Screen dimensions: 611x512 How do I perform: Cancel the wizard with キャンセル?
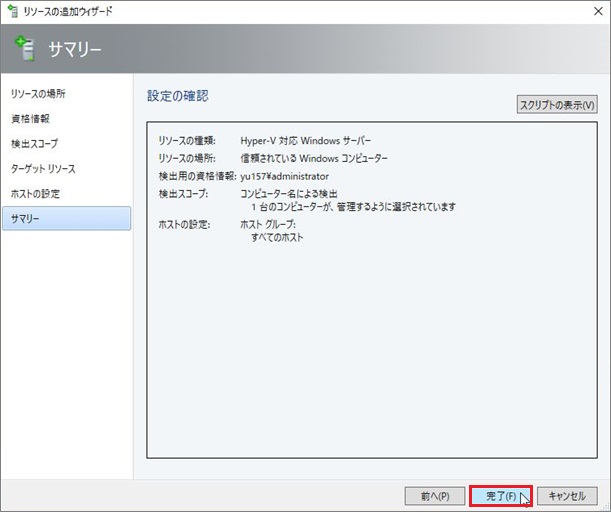[567, 496]
